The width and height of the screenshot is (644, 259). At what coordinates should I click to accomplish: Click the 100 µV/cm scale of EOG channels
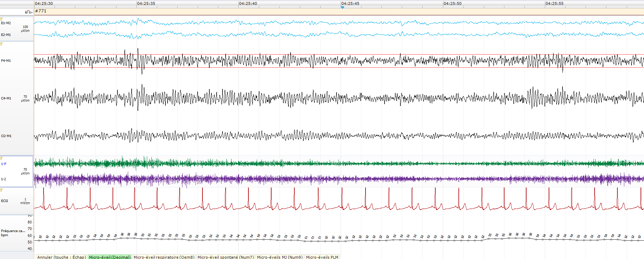point(25,29)
